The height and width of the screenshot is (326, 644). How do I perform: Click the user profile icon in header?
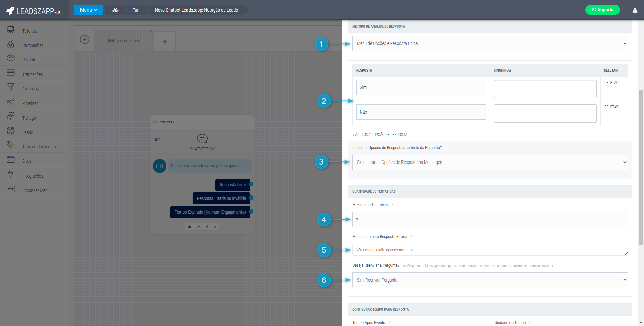(635, 10)
